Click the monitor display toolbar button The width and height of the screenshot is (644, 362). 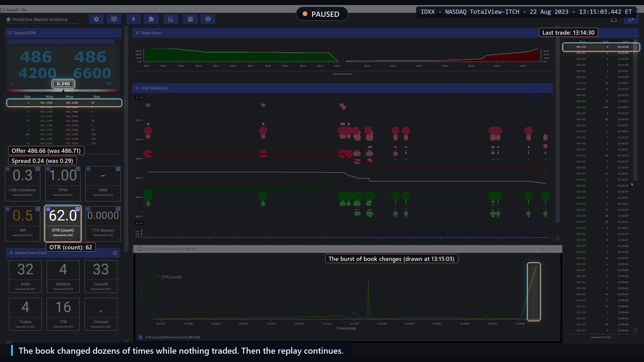pyautogui.click(x=114, y=19)
